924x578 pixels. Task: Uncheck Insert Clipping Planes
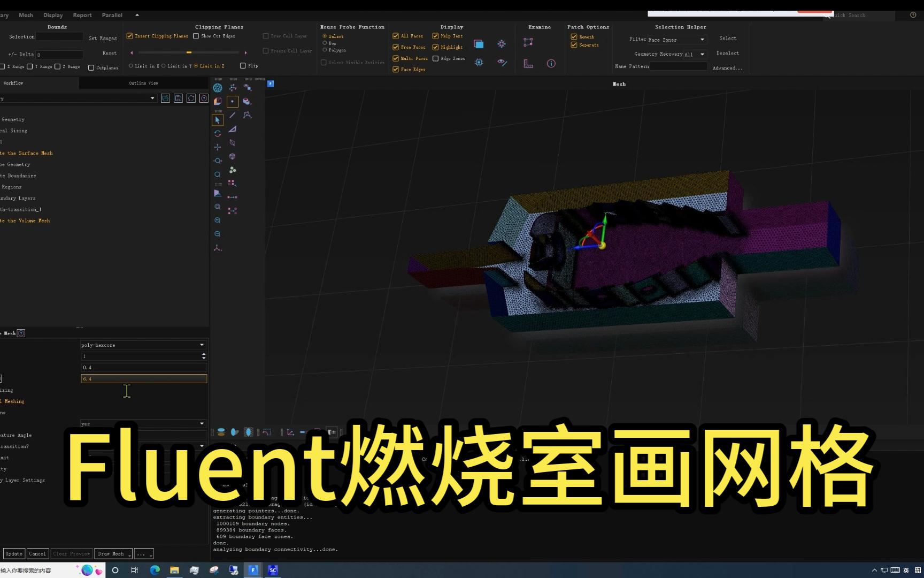point(129,36)
